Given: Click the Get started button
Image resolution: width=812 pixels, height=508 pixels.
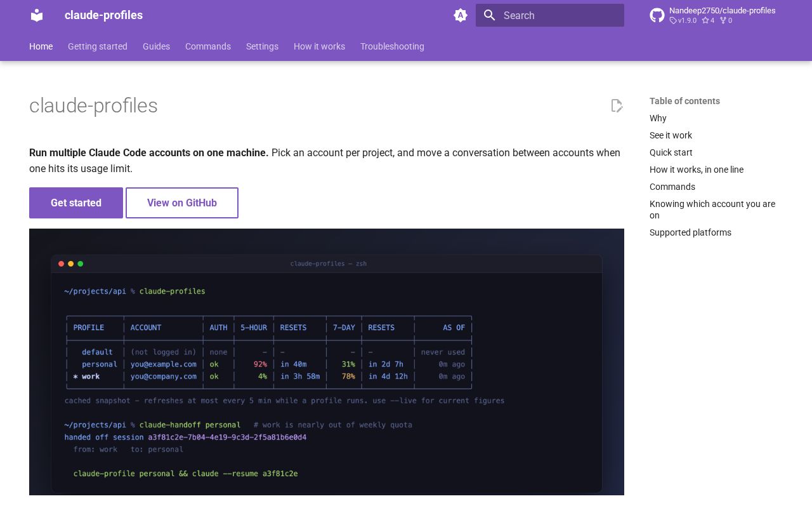Looking at the screenshot, I should tap(76, 203).
